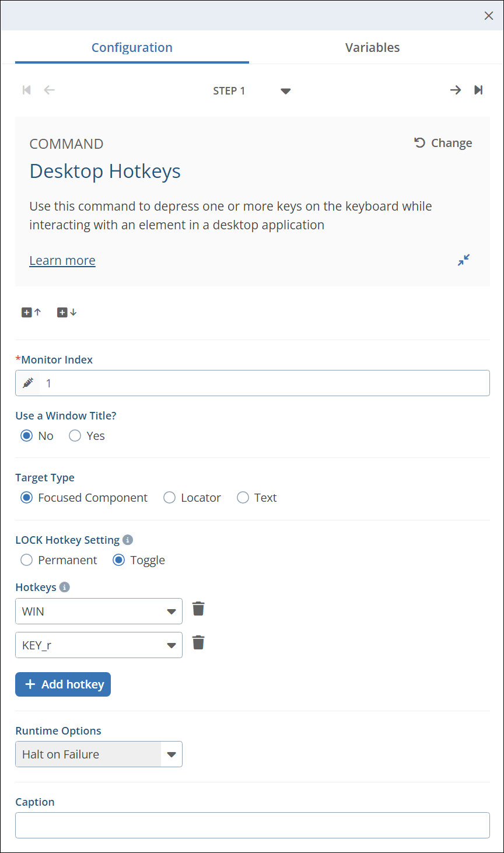Screen dimensions: 504x853
Task: Insert a new step above icon
Action: [32, 313]
